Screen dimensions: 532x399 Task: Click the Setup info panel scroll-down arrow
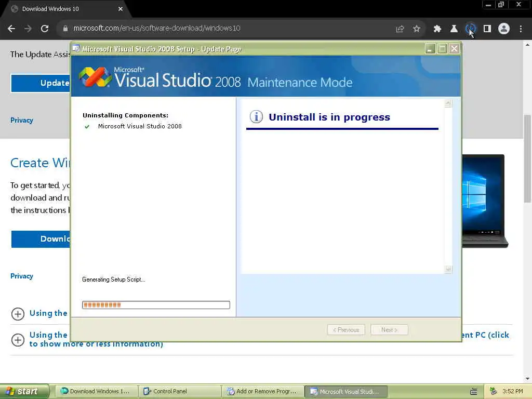tap(448, 270)
